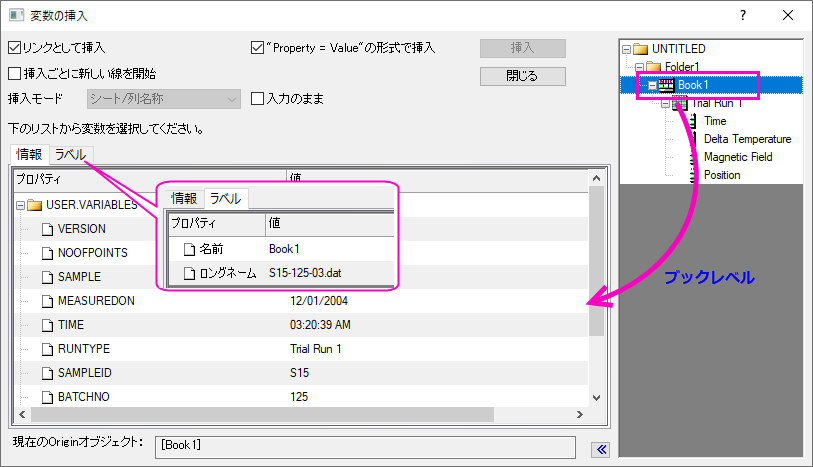Switch to the 情報 tab
This screenshot has height=467, width=813.
29,154
